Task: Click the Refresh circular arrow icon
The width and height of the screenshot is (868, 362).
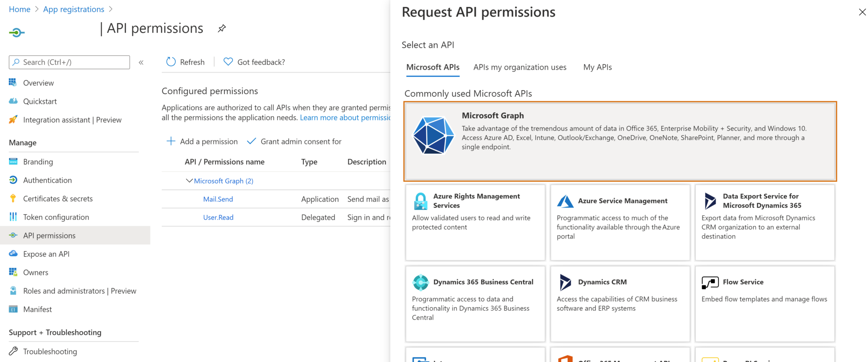Action: click(x=171, y=62)
